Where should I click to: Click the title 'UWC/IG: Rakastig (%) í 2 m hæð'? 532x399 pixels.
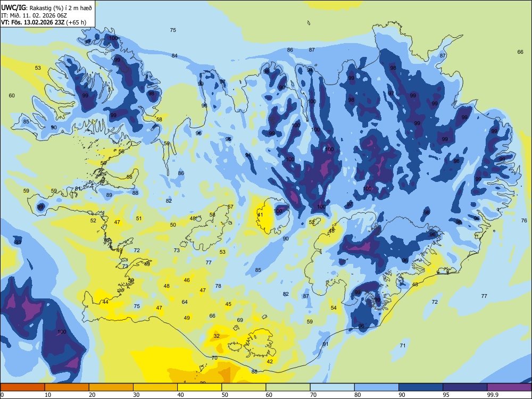[x=46, y=8]
